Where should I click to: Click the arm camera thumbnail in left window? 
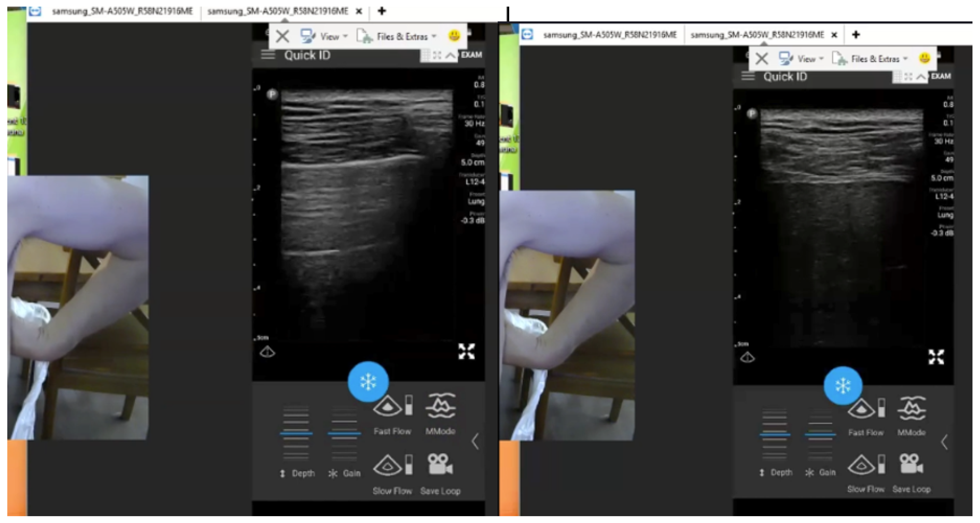[78, 307]
